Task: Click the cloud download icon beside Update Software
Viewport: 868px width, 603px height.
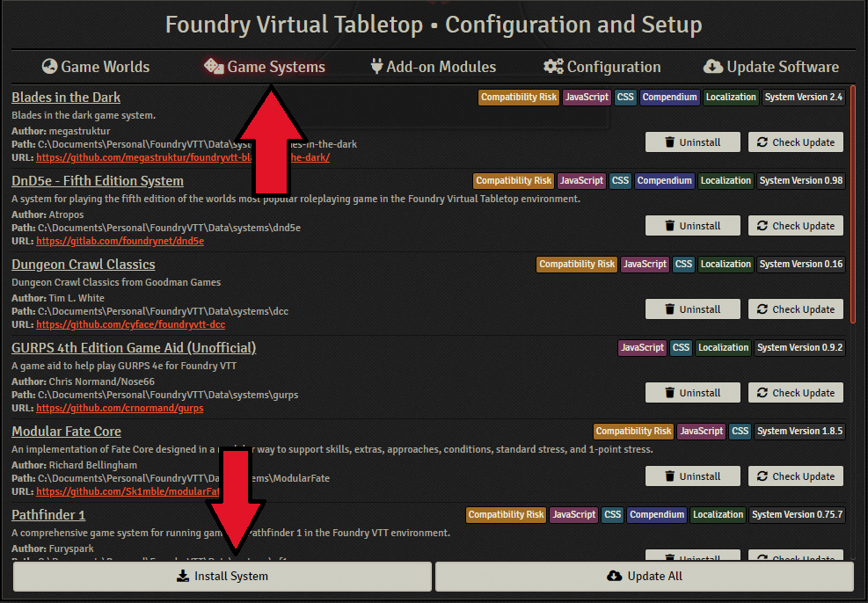Action: pos(713,67)
